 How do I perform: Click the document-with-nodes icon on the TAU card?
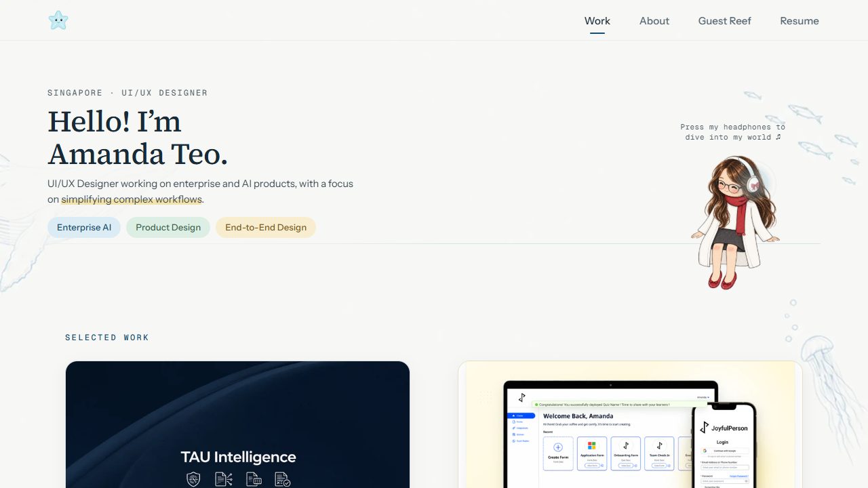click(x=224, y=479)
